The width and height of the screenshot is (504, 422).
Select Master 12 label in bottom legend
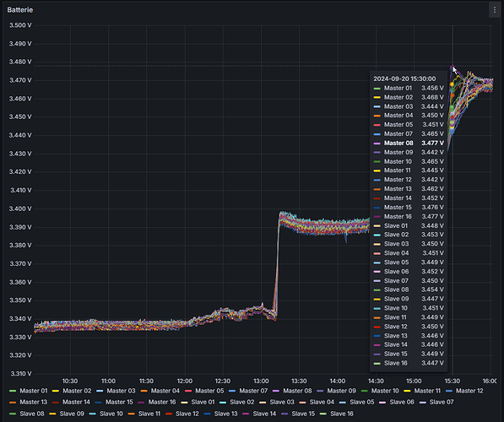469,391
